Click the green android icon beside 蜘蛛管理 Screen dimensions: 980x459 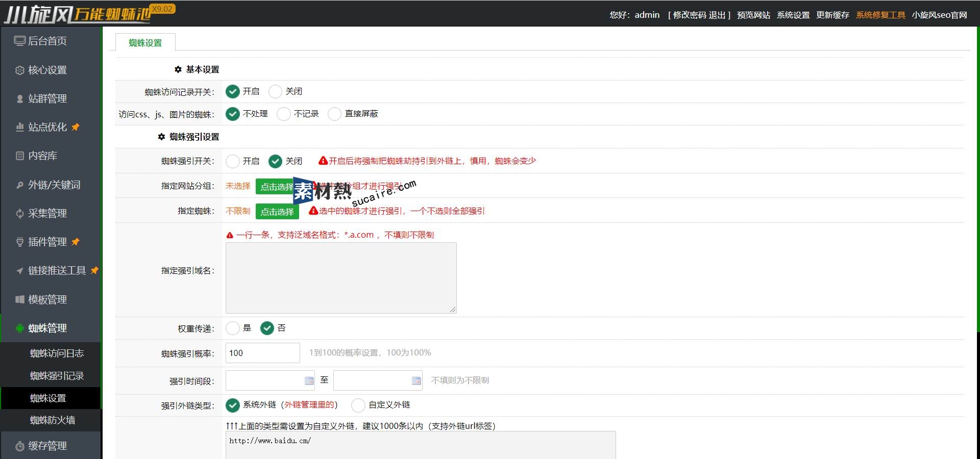click(19, 328)
